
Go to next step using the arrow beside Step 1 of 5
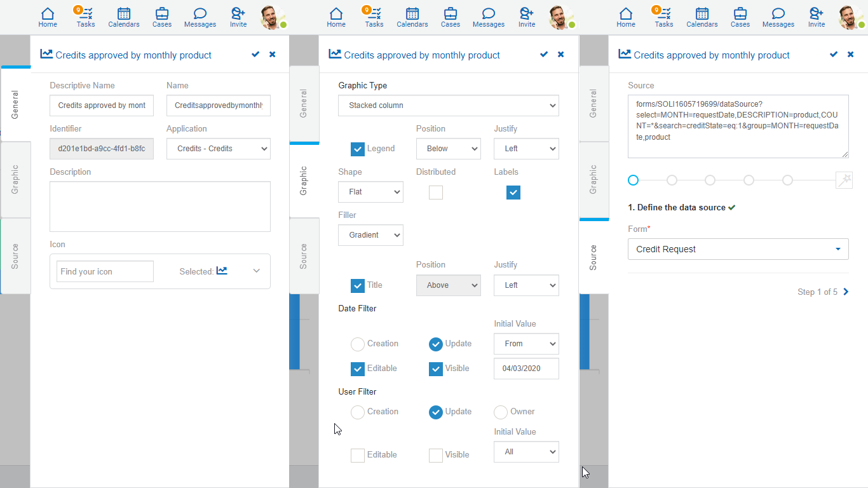coord(846,292)
